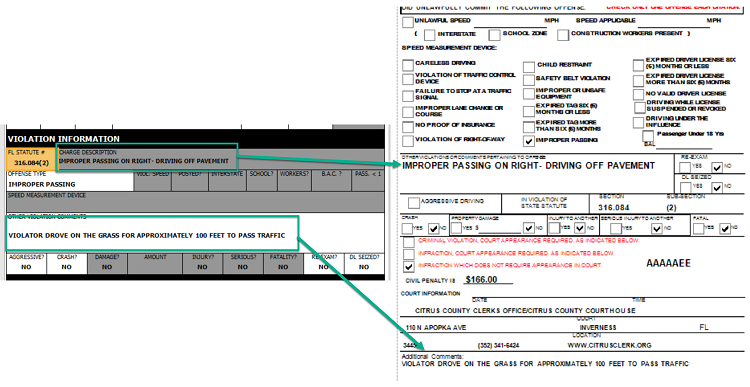Viewport: 750px width, 387px height.
Task: Check the No Proof of Insurance box
Action: tap(408, 127)
